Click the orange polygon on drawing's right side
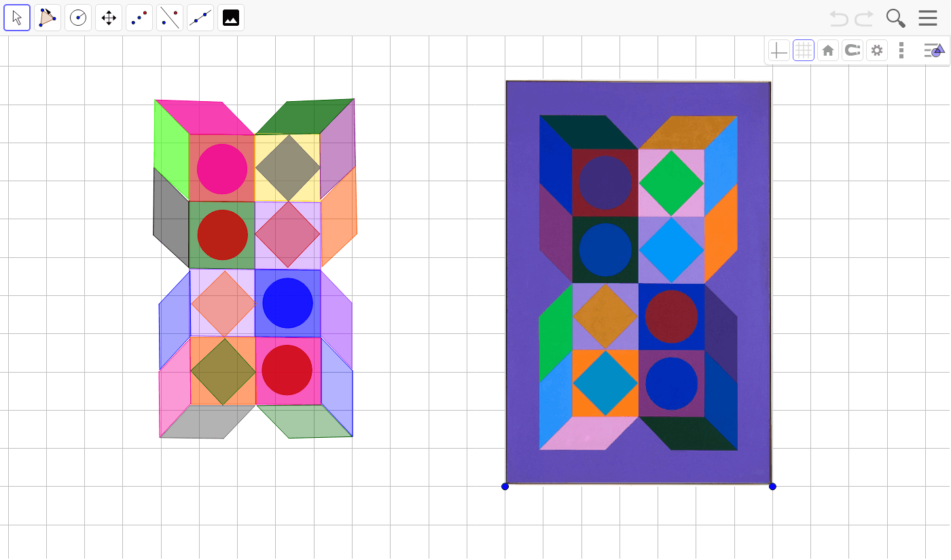 click(x=339, y=217)
